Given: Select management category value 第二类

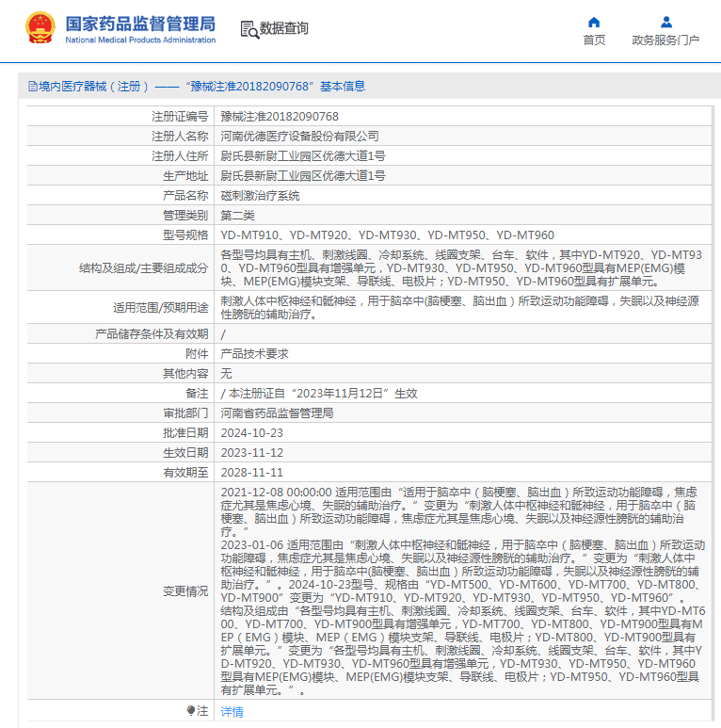Looking at the screenshot, I should click(237, 216).
